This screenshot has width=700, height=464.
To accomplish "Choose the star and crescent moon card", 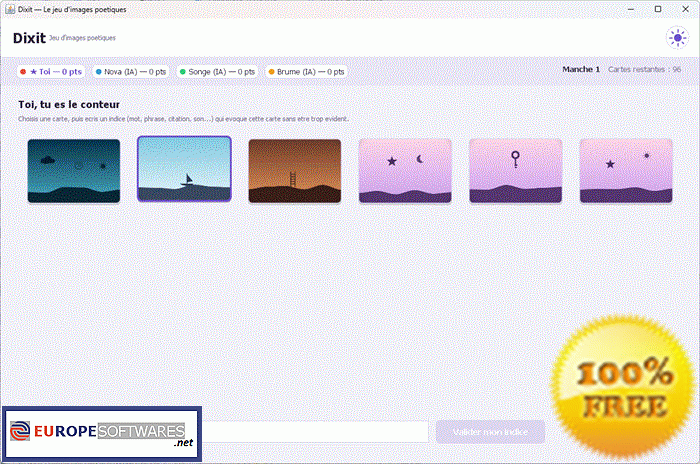I will click(x=405, y=171).
